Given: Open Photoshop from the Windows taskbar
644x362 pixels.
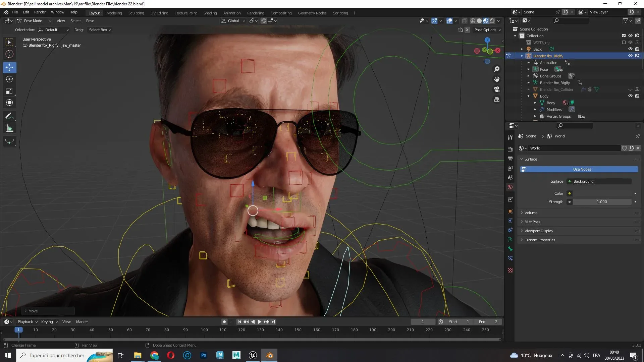Looking at the screenshot, I should pyautogui.click(x=203, y=355).
